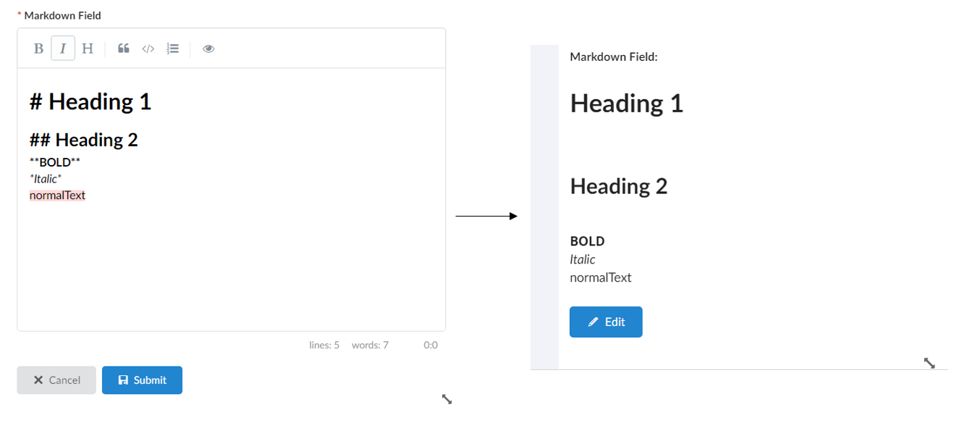Click the "words: 7" counter under the editor

pos(370,345)
